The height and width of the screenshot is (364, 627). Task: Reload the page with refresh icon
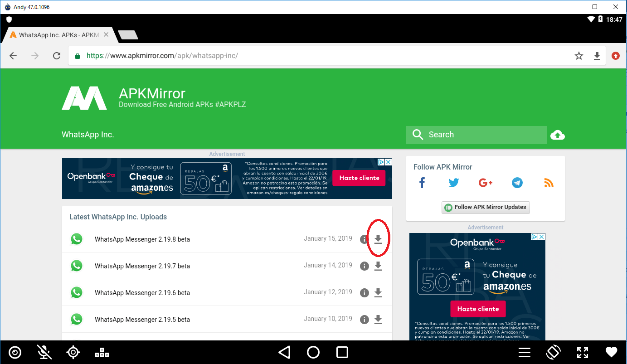57,56
